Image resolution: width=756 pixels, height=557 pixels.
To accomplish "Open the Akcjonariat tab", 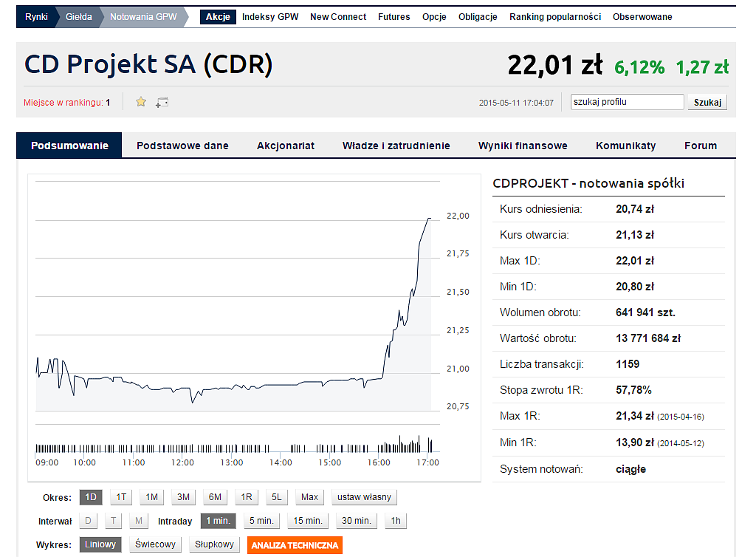I will coord(286,146).
